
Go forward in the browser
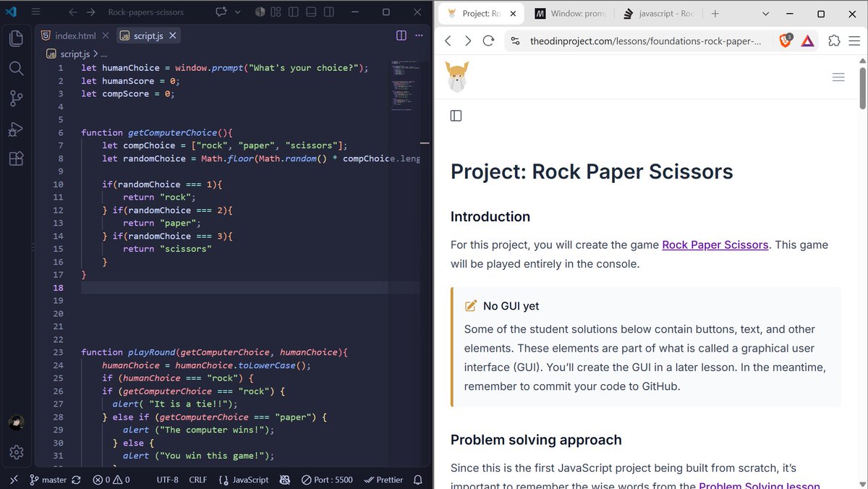click(x=468, y=41)
